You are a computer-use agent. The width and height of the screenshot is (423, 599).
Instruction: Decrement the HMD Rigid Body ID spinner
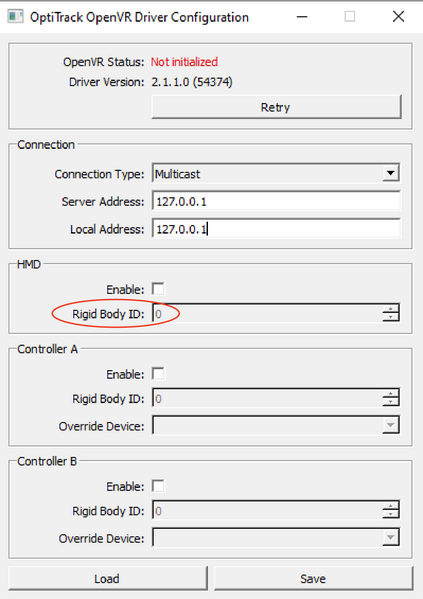[391, 317]
